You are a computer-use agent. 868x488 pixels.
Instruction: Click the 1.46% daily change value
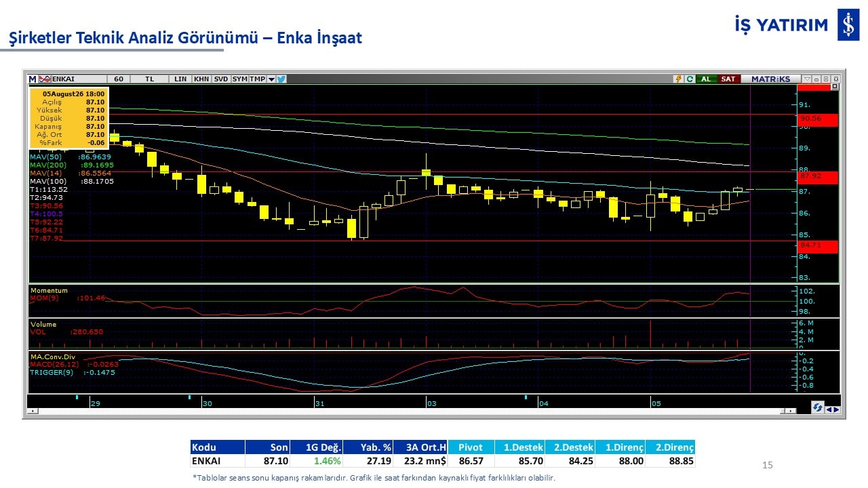coord(328,461)
